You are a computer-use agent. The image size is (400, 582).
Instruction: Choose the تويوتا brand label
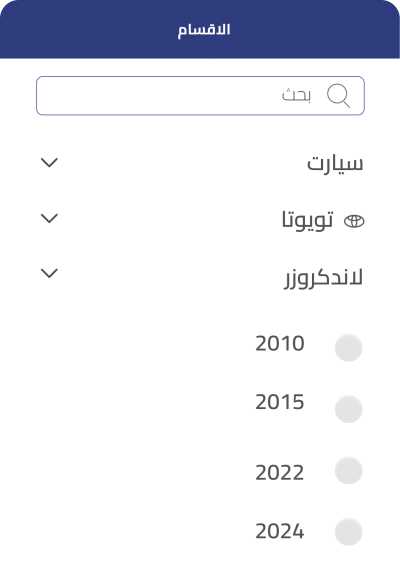pyautogui.click(x=307, y=220)
